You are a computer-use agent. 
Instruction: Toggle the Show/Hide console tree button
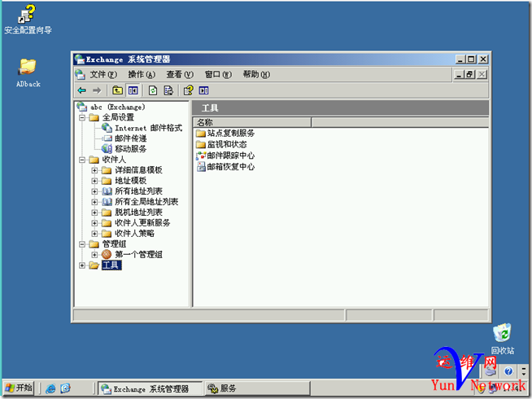(133, 90)
